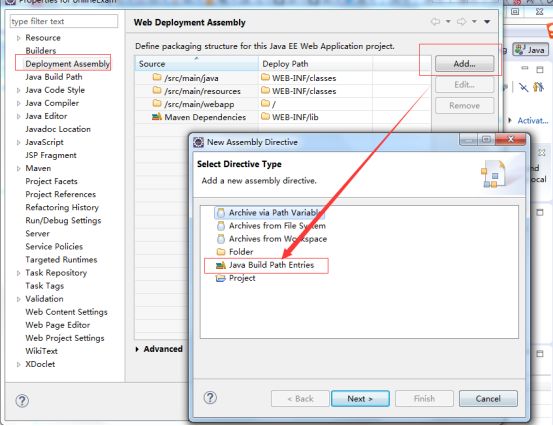Click the Maven Dependencies library icon
Viewport: 553px width, 426px height.
157,117
